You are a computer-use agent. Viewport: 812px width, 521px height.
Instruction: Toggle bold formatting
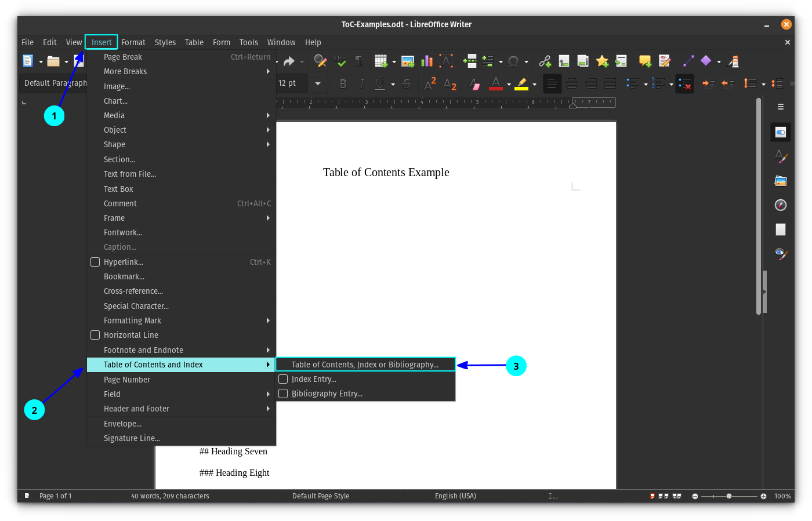pyautogui.click(x=343, y=83)
